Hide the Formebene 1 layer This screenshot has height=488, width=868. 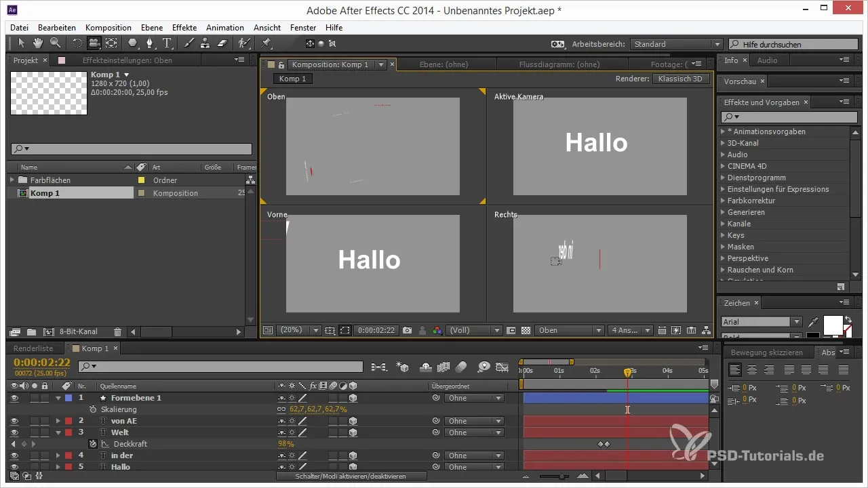click(x=14, y=398)
